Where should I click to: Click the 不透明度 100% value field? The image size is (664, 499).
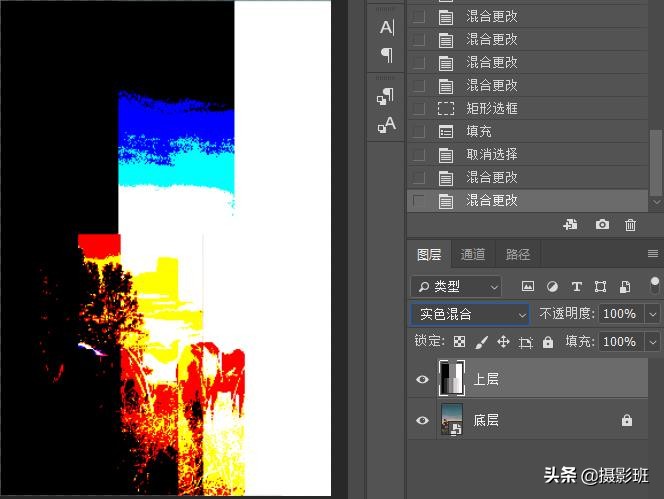[622, 314]
